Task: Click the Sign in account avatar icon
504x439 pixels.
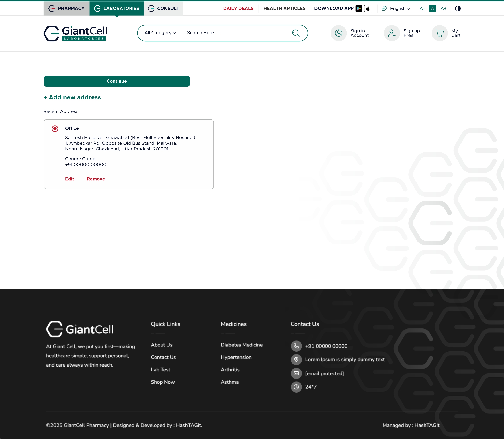Action: (x=339, y=33)
